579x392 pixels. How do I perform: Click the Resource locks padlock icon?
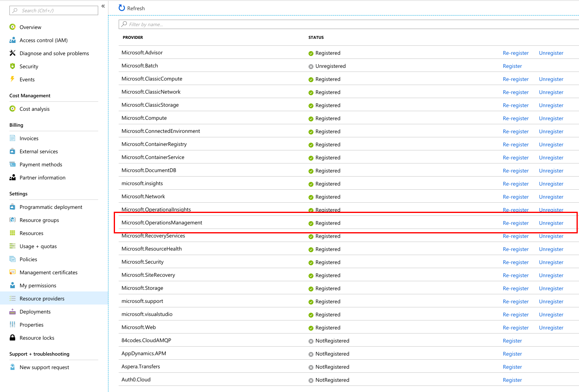point(12,338)
